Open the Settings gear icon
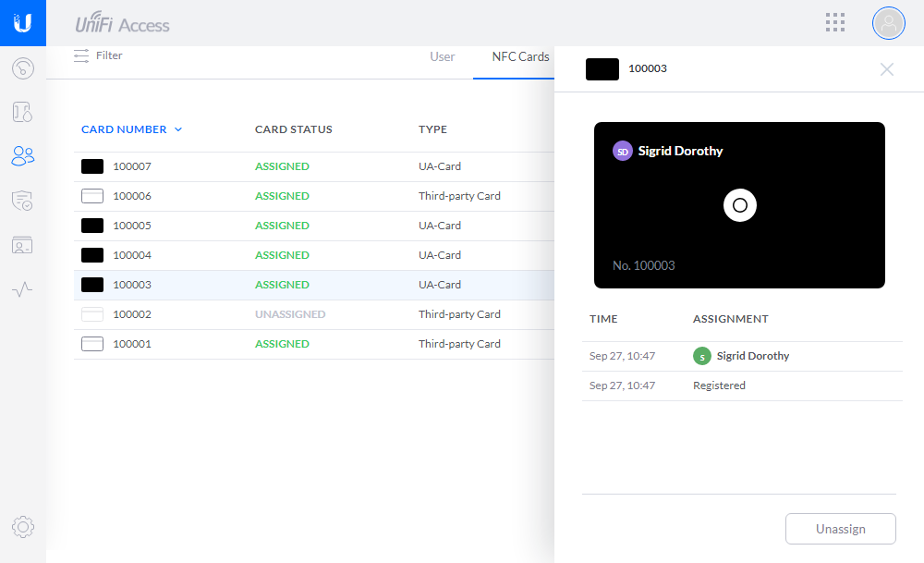 [23, 526]
